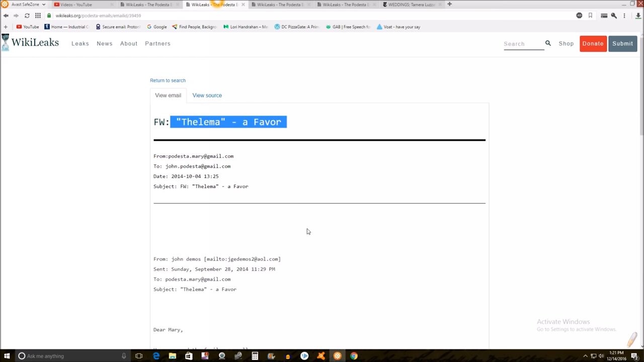Open Task View on the taskbar
This screenshot has height=362, width=644.
point(139,356)
